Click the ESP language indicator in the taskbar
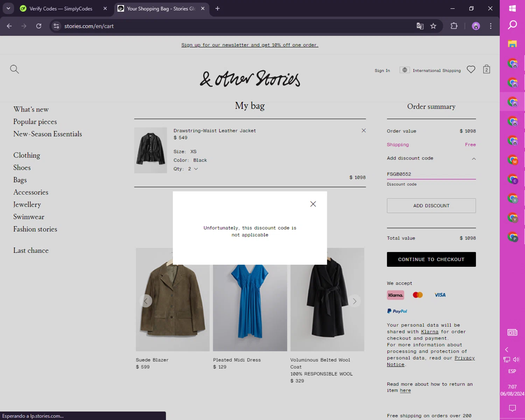Screen dimensions: 525x420 [x=512, y=371]
